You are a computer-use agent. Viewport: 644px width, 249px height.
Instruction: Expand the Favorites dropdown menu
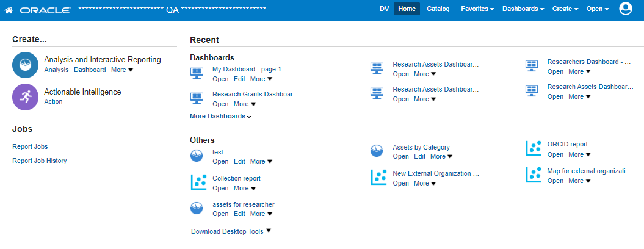[x=478, y=9]
